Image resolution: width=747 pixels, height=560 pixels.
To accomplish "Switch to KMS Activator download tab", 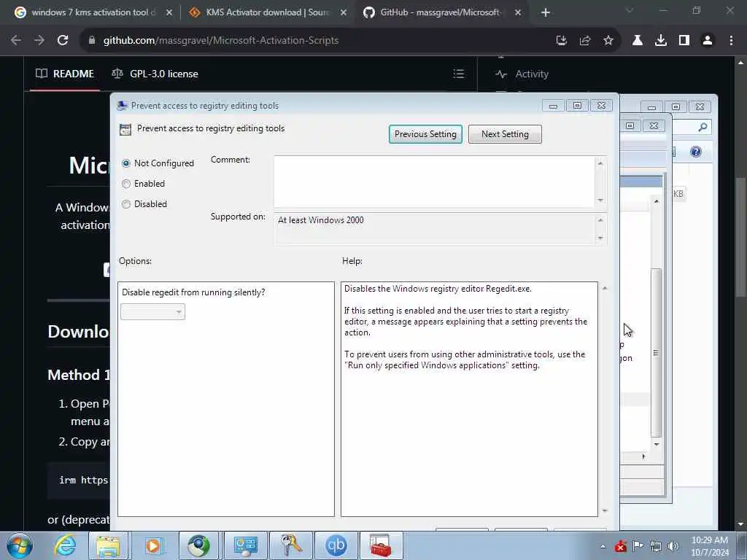I will [x=267, y=12].
